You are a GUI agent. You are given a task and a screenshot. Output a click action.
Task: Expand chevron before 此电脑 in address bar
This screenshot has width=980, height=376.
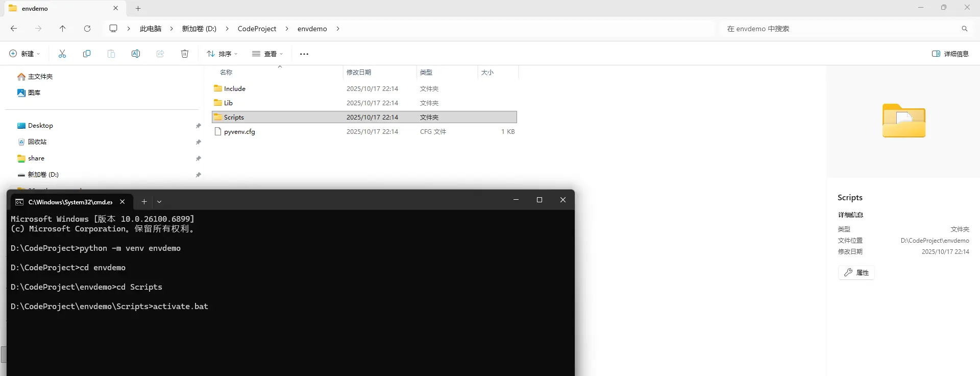pos(129,29)
